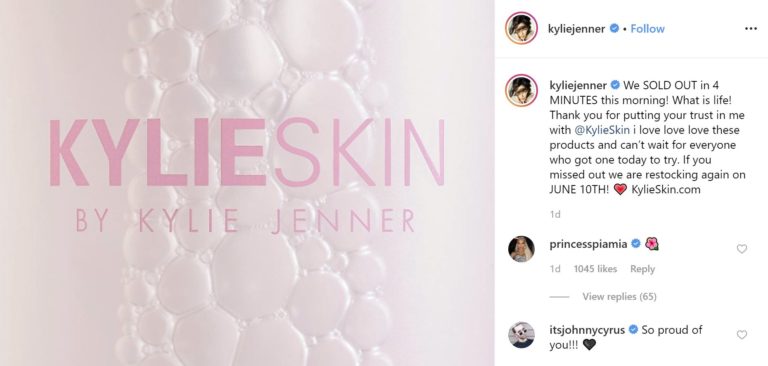This screenshot has width=768, height=366.
Task: Expand View replies (65)
Action: 619,296
